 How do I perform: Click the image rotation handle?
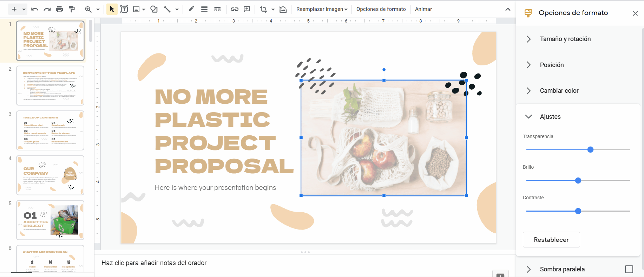point(384,70)
